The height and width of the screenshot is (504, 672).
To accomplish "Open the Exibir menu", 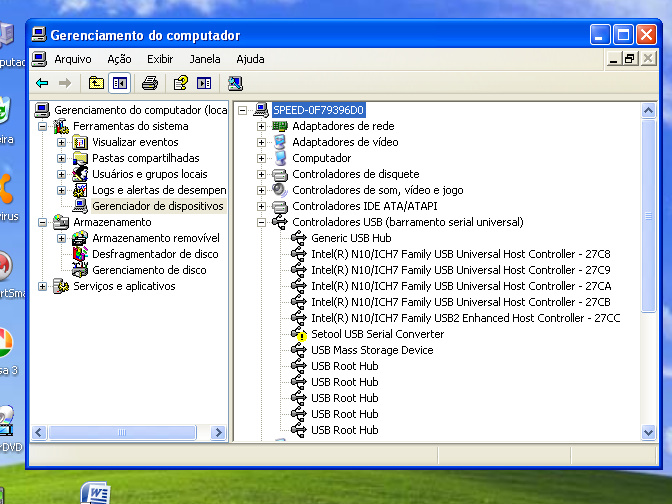I will (160, 59).
